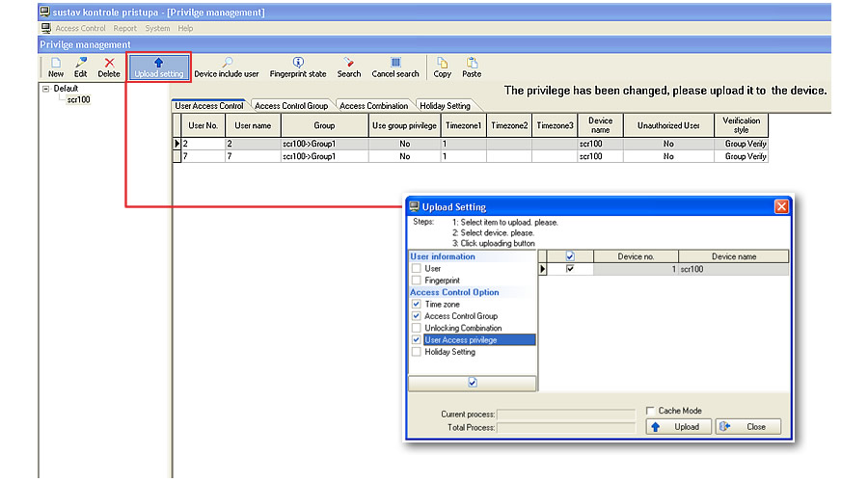Viewport: 868px width, 482px height.
Task: Select scr100 device in tree
Action: coord(78,99)
